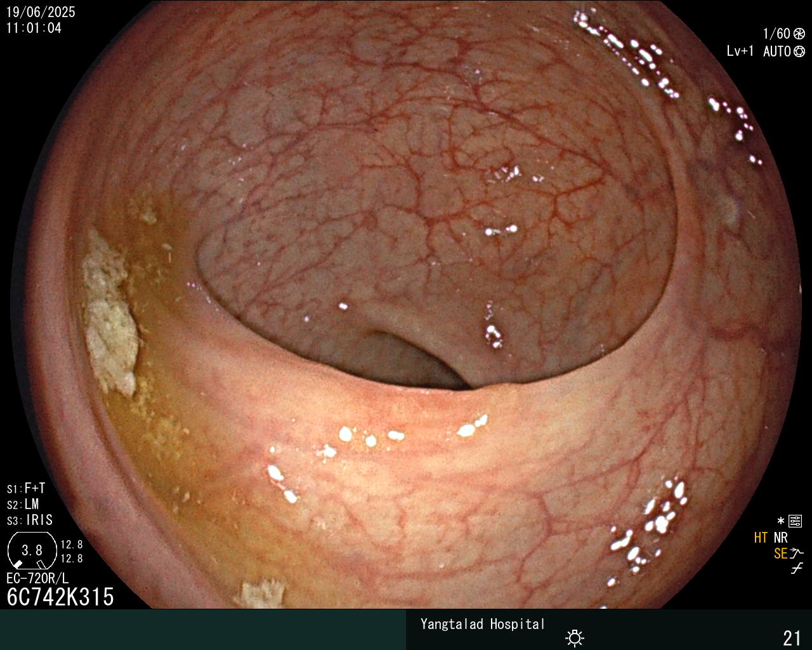
Task: Click the lower 12.8 diameter value
Action: pyautogui.click(x=72, y=559)
